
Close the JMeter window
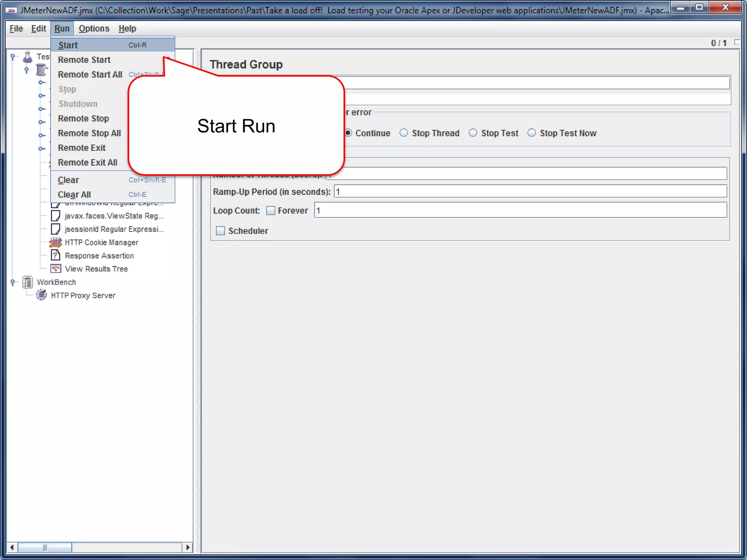[725, 7]
